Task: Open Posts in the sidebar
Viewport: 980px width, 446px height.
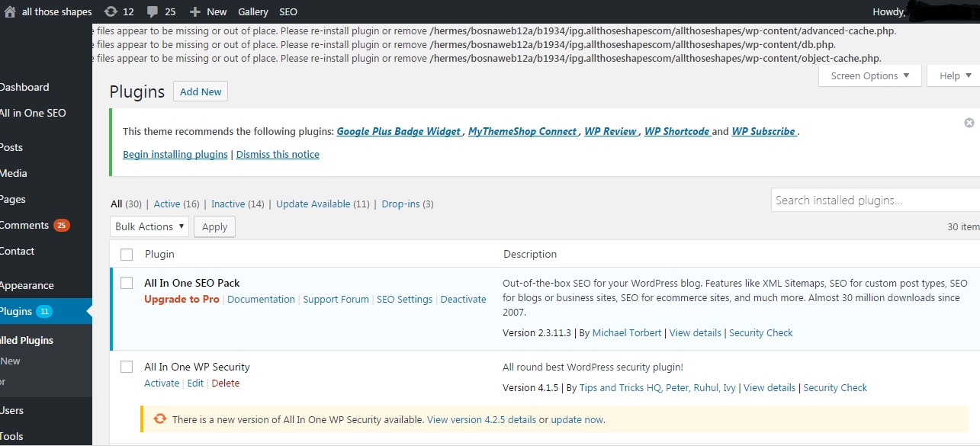Action: [11, 147]
